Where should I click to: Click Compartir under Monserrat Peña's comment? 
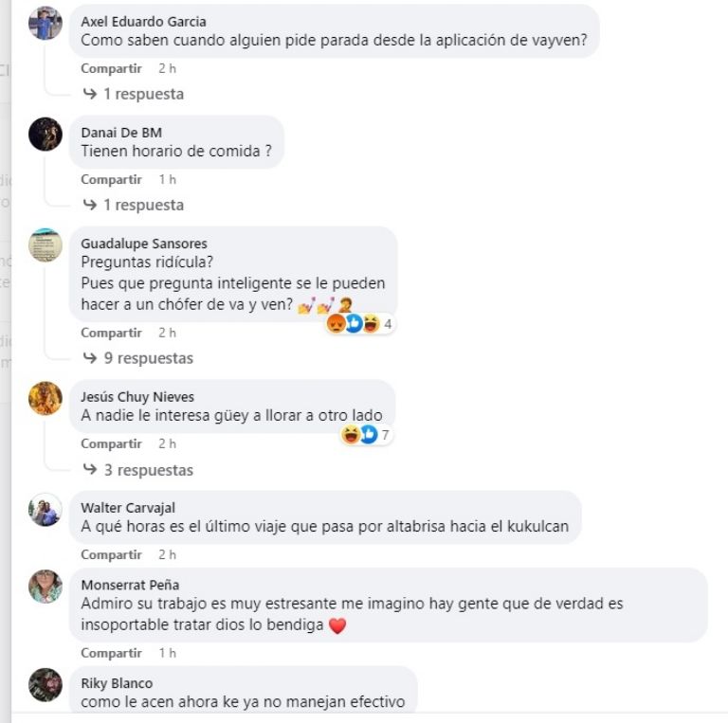pyautogui.click(x=112, y=653)
